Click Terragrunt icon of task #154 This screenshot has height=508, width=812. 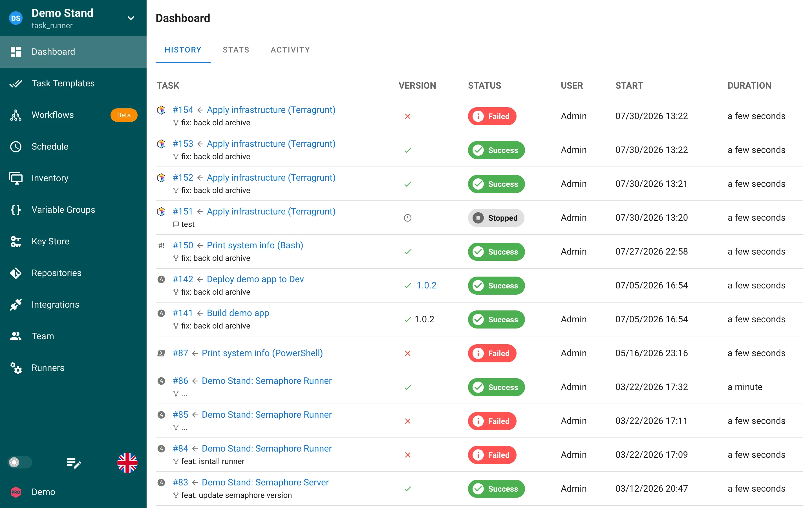[x=161, y=110]
